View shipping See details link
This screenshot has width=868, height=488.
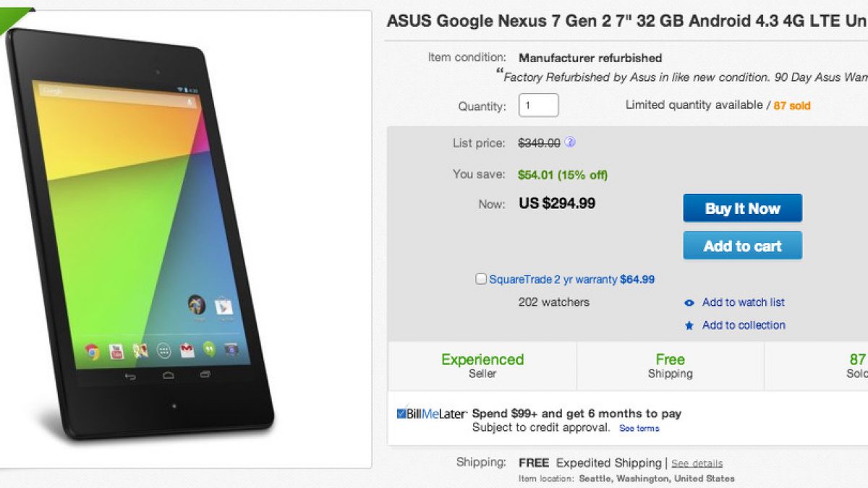(697, 463)
